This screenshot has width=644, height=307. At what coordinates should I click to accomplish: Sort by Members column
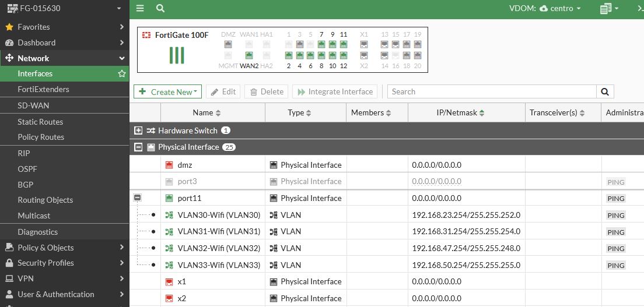pos(377,112)
